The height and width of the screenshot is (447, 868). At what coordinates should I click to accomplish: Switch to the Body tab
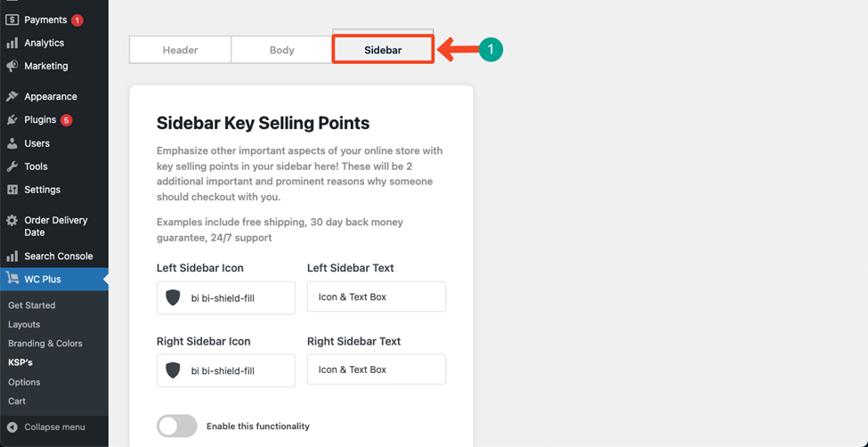pyautogui.click(x=282, y=50)
